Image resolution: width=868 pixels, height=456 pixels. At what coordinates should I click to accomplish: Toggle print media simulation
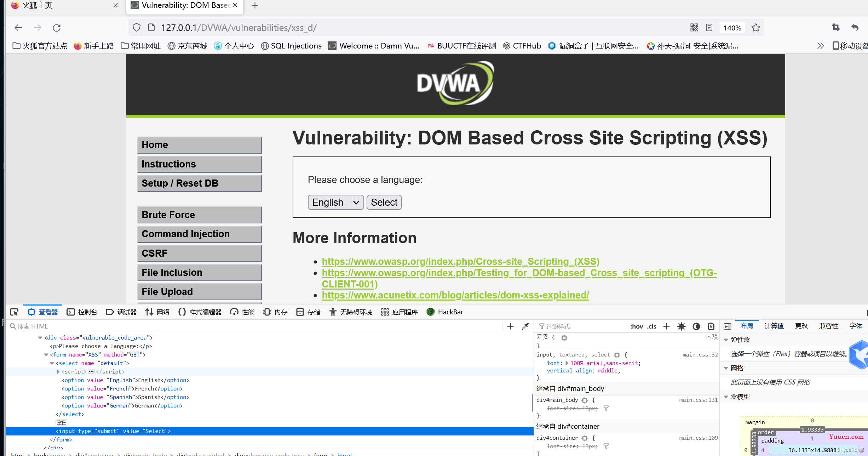(711, 326)
